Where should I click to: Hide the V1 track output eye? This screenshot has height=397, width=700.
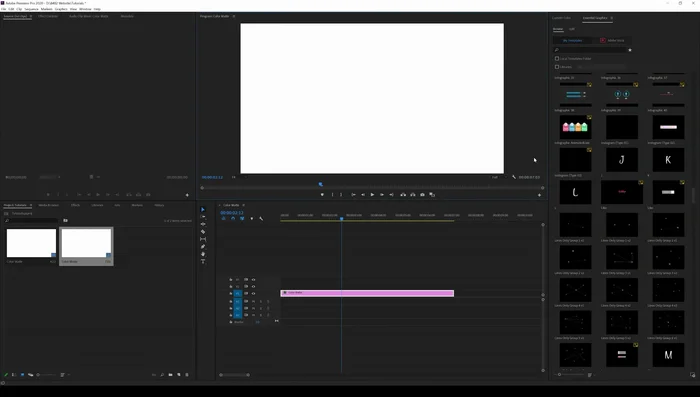point(253,294)
